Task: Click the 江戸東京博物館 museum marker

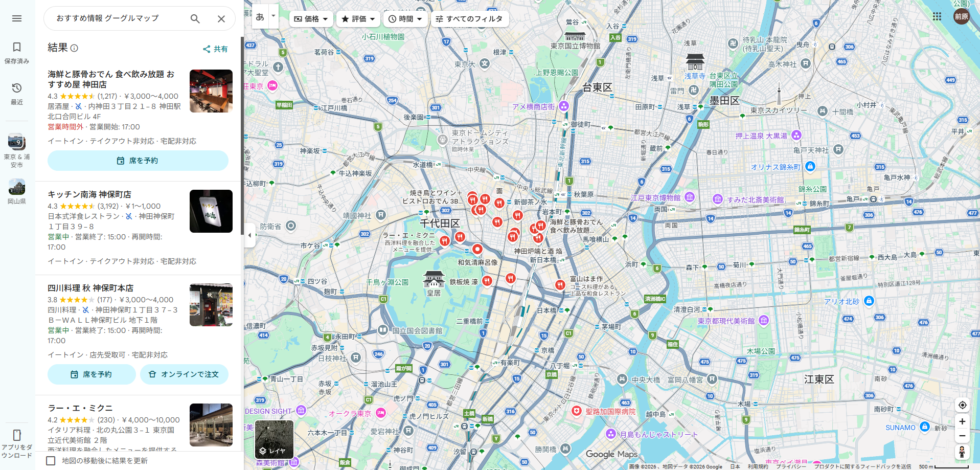Action: [690, 197]
